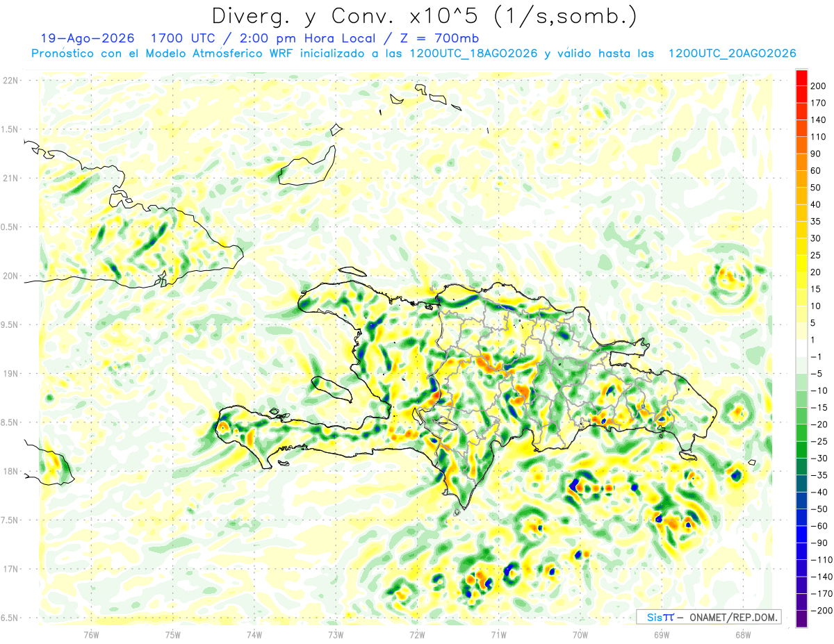Click the 'SisTT - ONAMET/REP.DOM.' credit box

709,617
